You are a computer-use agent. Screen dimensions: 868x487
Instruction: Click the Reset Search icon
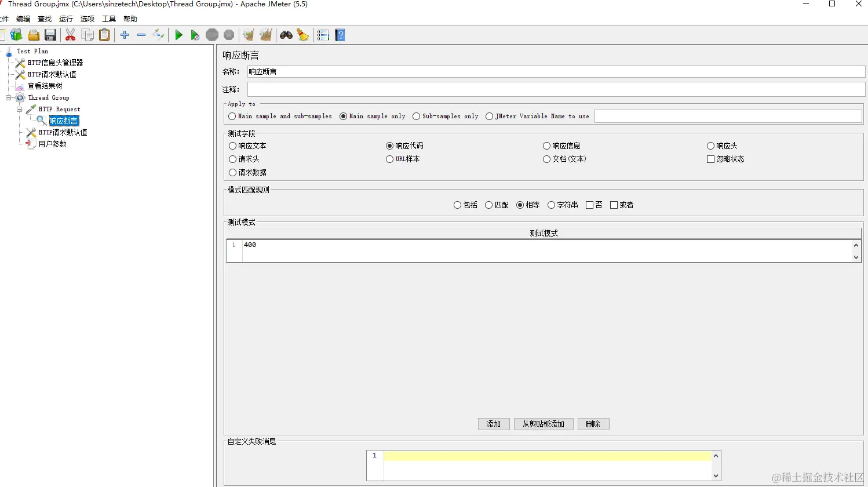pos(303,35)
